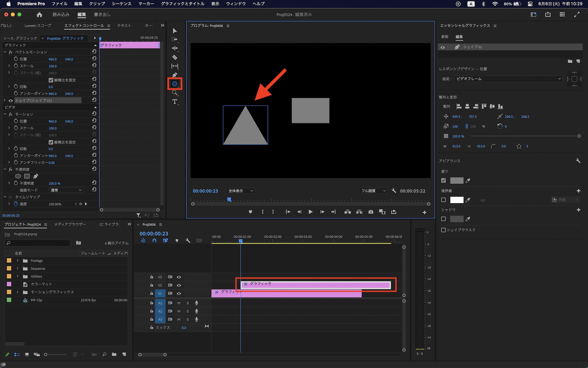This screenshot has height=368, width=588.
Task: Open the ビデオフレーム pin-to dropdown
Action: (508, 79)
